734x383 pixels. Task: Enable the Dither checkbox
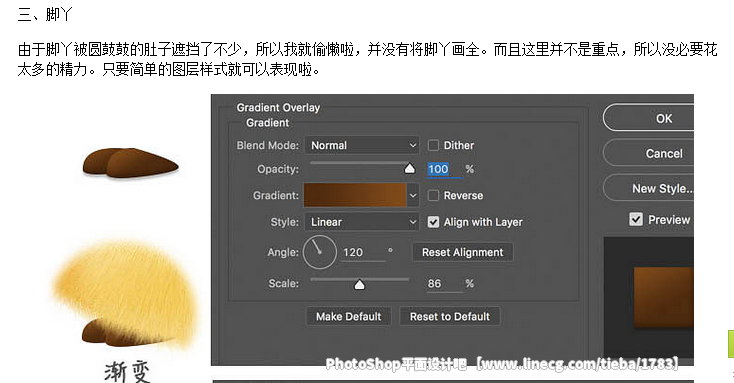pos(433,145)
